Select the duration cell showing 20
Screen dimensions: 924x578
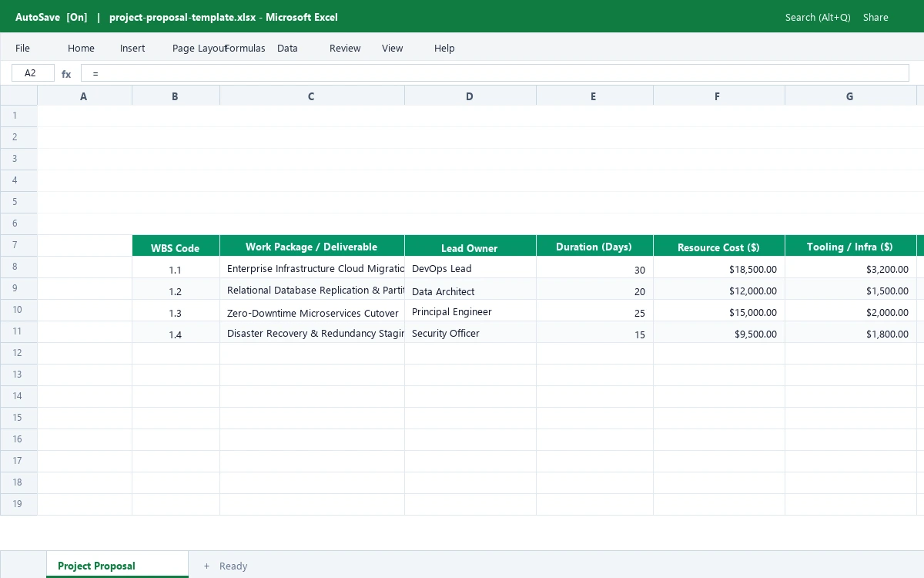pyautogui.click(x=594, y=289)
